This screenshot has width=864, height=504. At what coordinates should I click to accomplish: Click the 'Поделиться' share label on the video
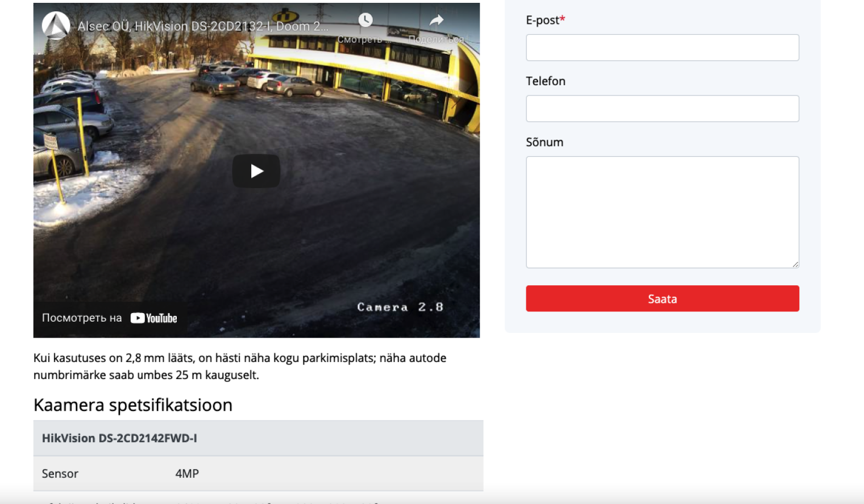pos(436,39)
